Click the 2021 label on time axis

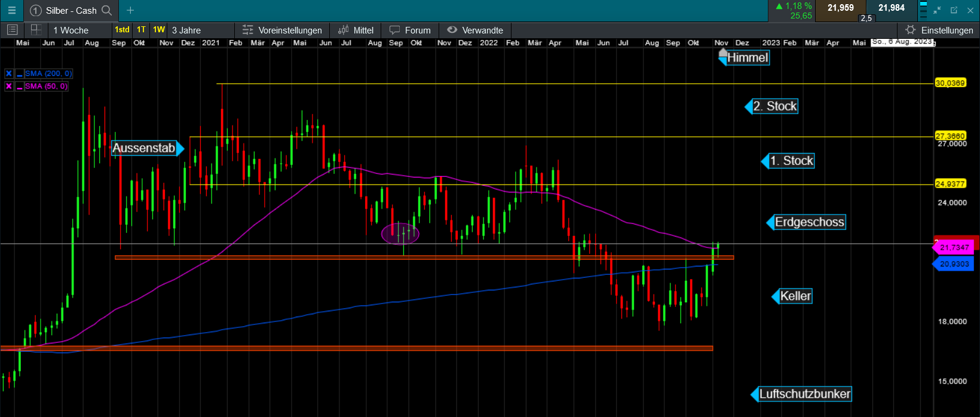point(210,43)
